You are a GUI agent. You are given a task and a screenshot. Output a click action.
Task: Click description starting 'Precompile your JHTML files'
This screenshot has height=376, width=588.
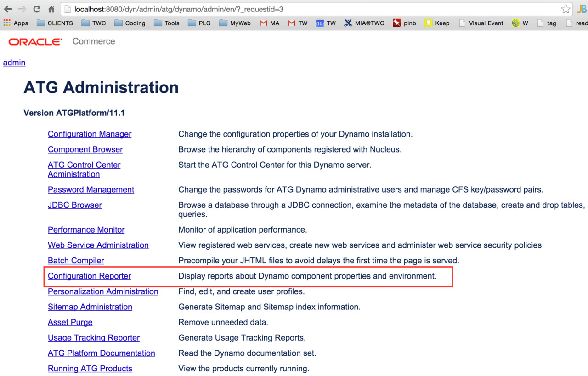(x=319, y=261)
